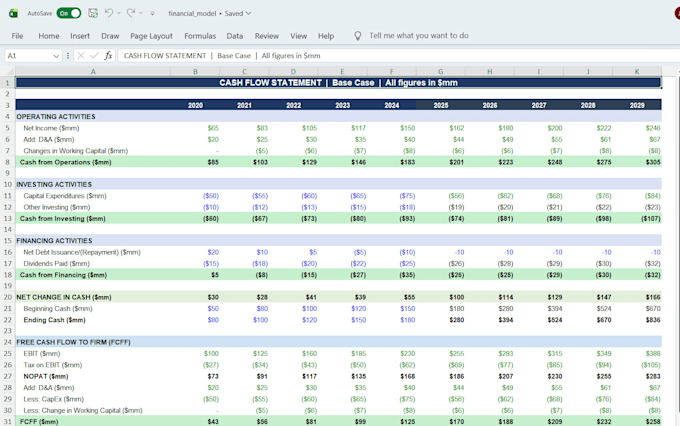Go to the Page Layout tab
The width and height of the screenshot is (680, 426).
151,36
